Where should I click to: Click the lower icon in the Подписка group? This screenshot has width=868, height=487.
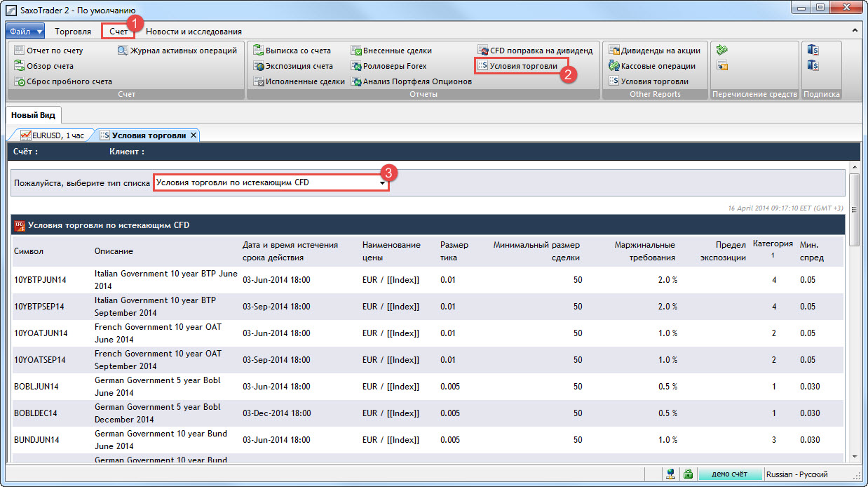coord(813,66)
